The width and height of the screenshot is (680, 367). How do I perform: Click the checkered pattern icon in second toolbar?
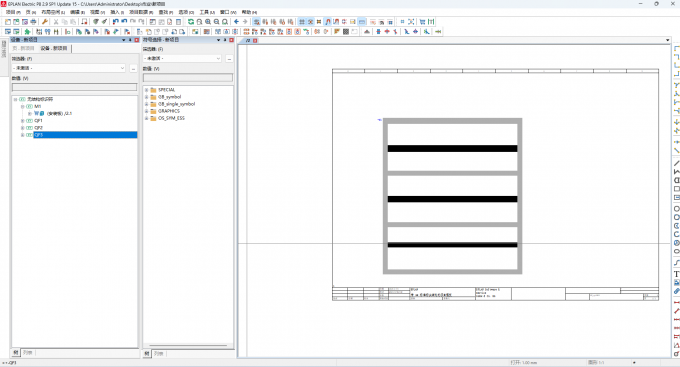346,32
